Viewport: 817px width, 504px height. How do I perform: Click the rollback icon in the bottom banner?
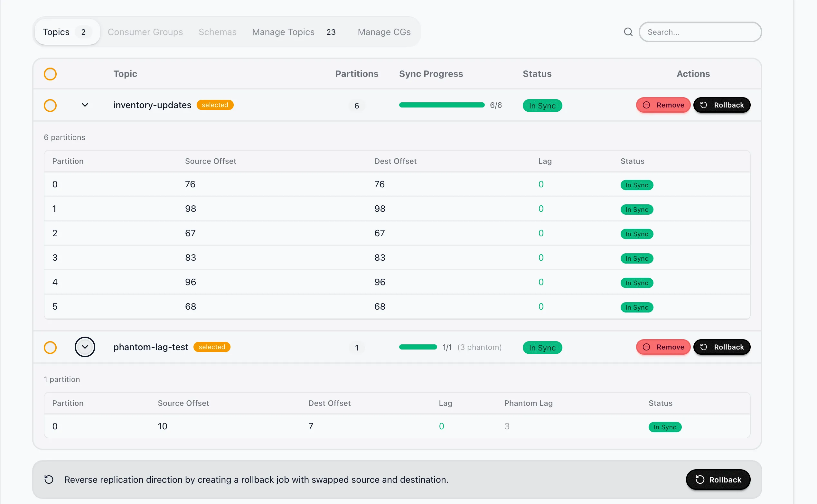(x=49, y=480)
